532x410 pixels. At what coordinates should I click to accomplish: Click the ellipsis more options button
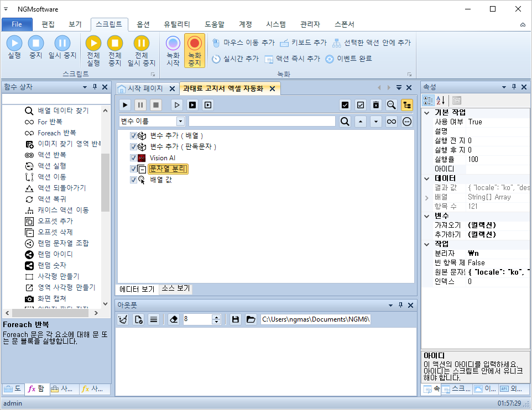click(x=407, y=122)
